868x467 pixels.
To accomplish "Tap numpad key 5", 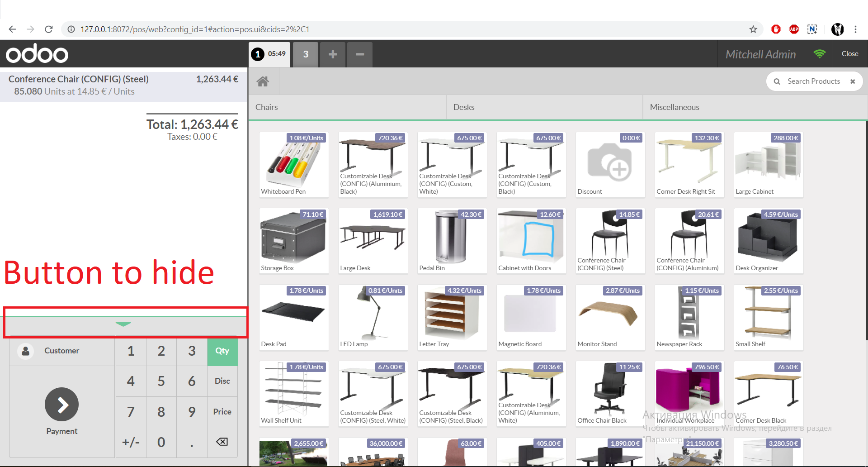I will tap(161, 381).
